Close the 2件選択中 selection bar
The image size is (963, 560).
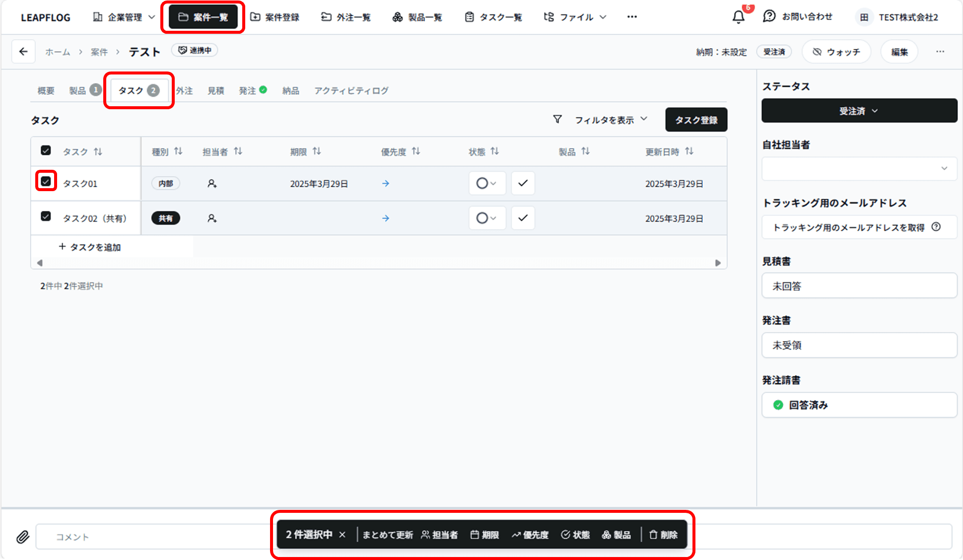(x=343, y=535)
